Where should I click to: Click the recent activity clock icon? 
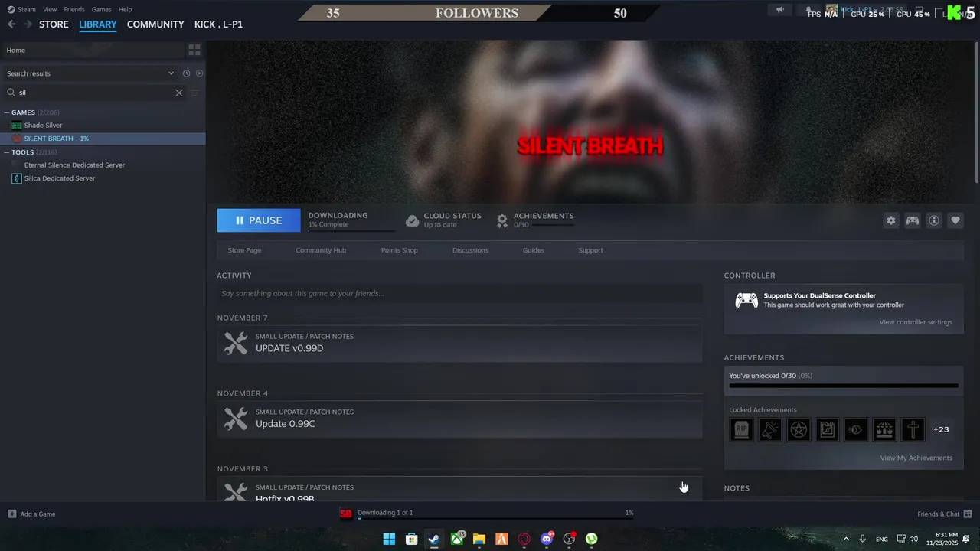click(x=186, y=73)
